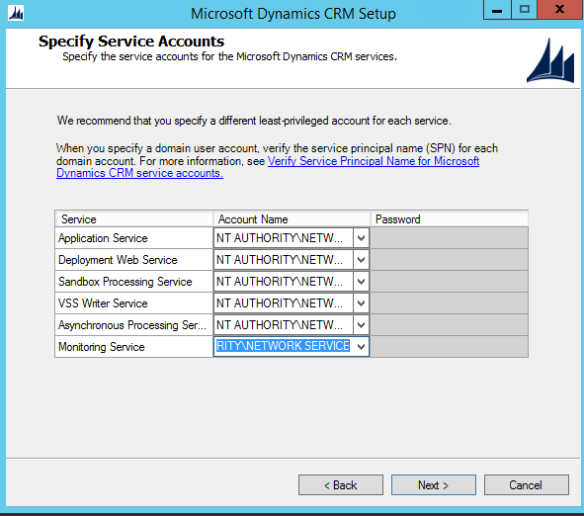Open Asynchronous Processing Service account dropdown
The width and height of the screenshot is (584, 516).
pos(361,325)
